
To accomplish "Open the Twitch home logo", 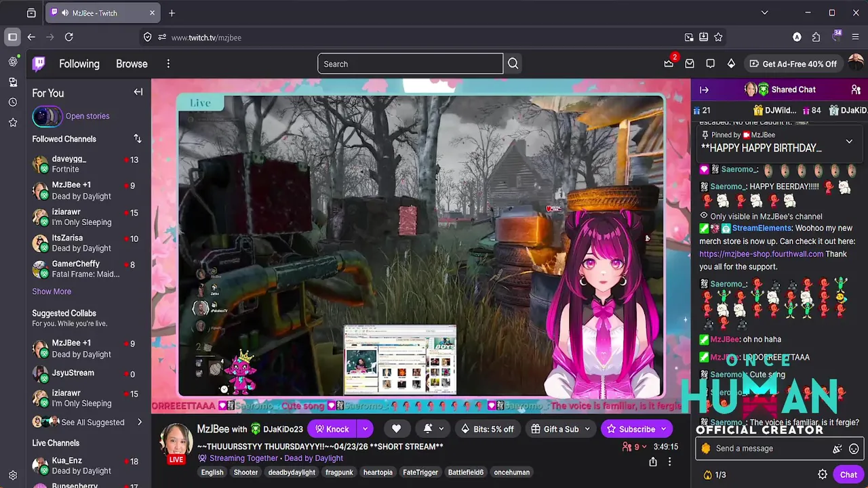I will [39, 64].
